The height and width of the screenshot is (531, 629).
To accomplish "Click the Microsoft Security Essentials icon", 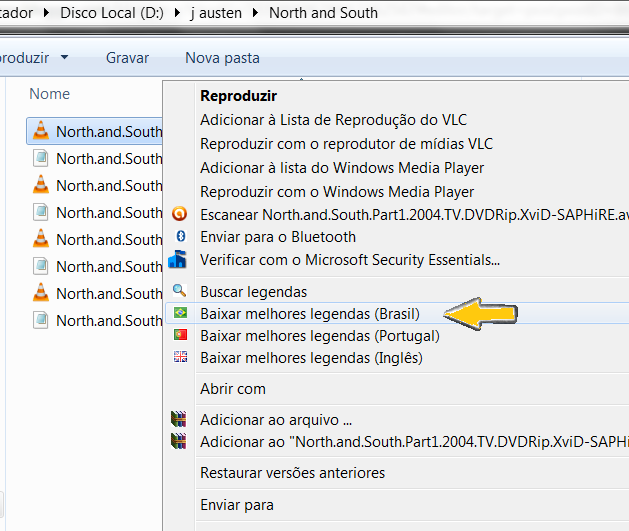I will pos(177,259).
